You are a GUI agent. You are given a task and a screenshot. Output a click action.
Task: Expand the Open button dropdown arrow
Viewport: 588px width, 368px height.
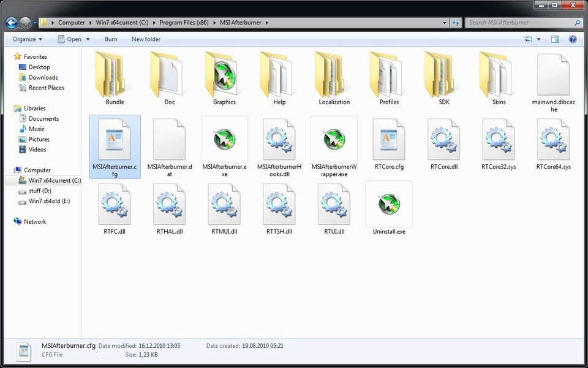[88, 39]
